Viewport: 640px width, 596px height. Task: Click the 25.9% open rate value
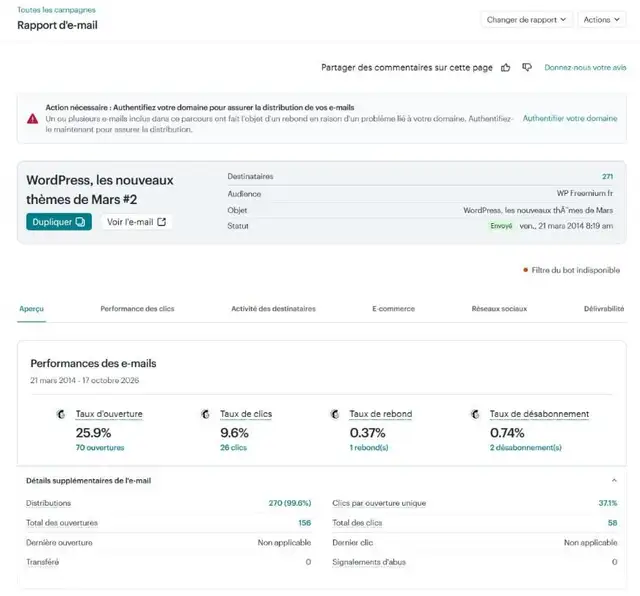(x=93, y=433)
